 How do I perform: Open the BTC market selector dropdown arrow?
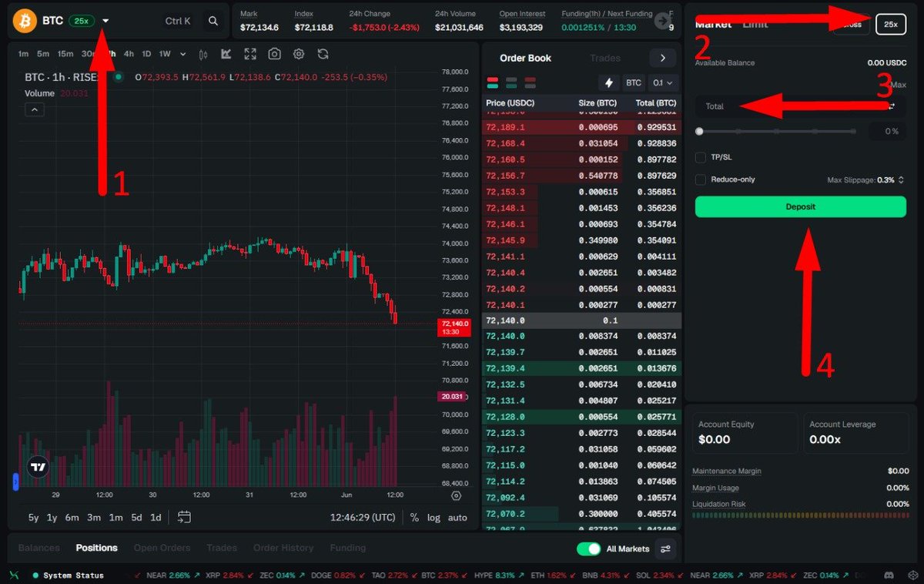coord(105,21)
